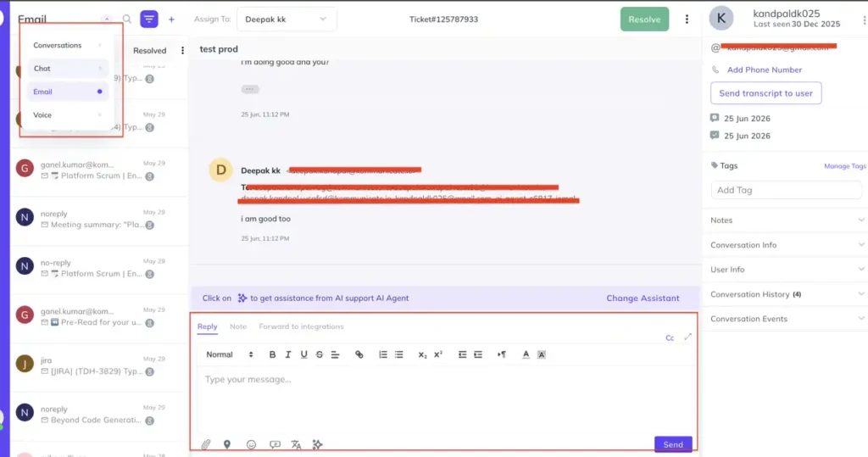Focus the Add Tag input field

pyautogui.click(x=786, y=190)
